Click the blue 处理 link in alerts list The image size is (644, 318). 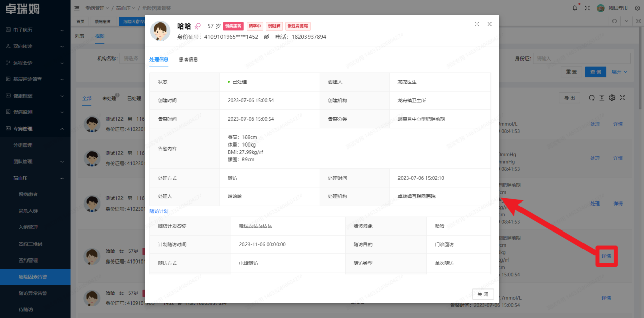pos(594,124)
